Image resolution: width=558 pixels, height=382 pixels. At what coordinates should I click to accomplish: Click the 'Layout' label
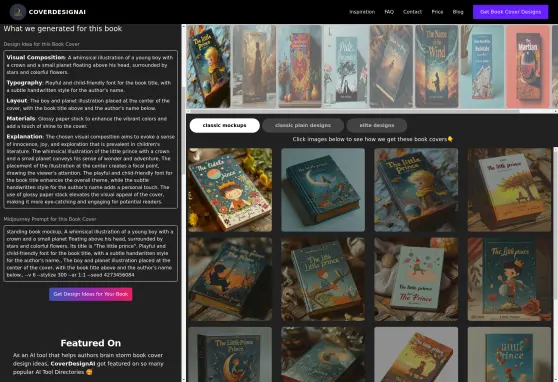[17, 100]
